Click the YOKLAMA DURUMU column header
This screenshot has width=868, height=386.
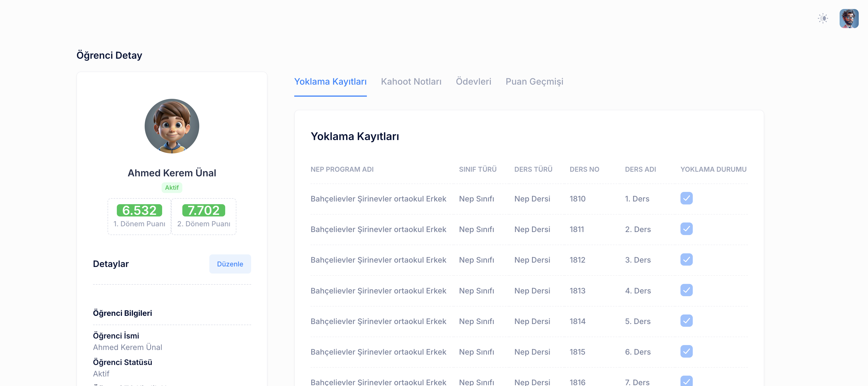713,169
